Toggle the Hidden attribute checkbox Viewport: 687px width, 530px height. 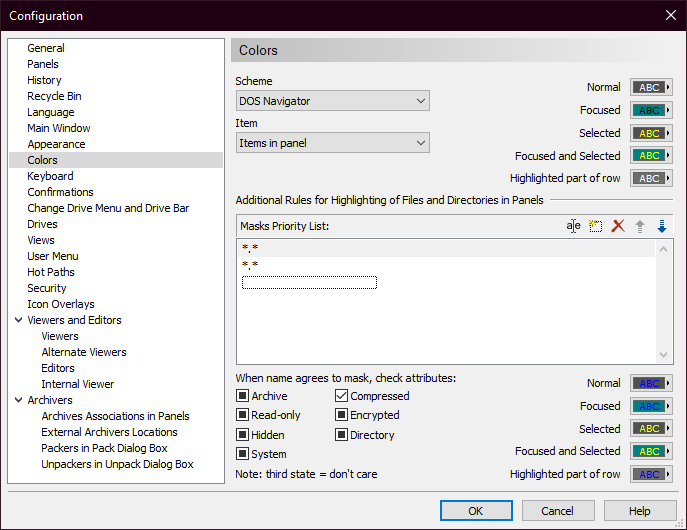(242, 435)
